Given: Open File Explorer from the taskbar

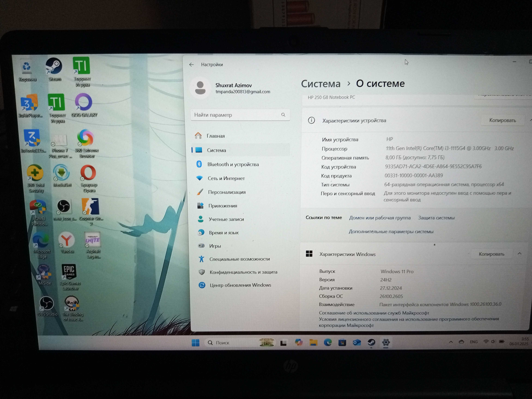Looking at the screenshot, I should pos(313,342).
